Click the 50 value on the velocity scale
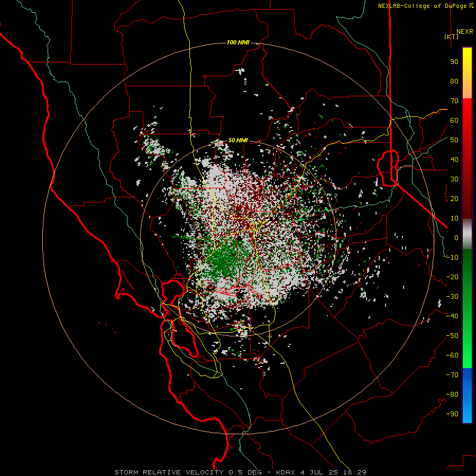The width and height of the screenshot is (476, 476). [x=454, y=140]
